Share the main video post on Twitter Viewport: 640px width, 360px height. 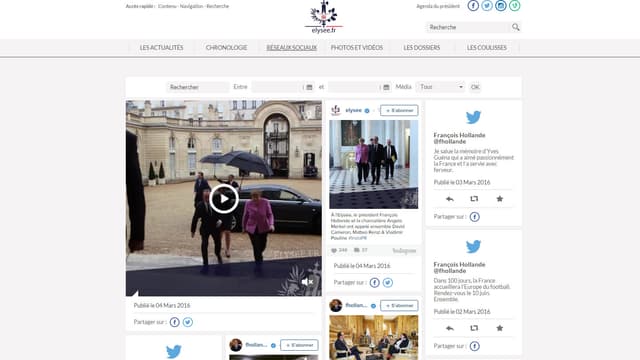[188, 322]
